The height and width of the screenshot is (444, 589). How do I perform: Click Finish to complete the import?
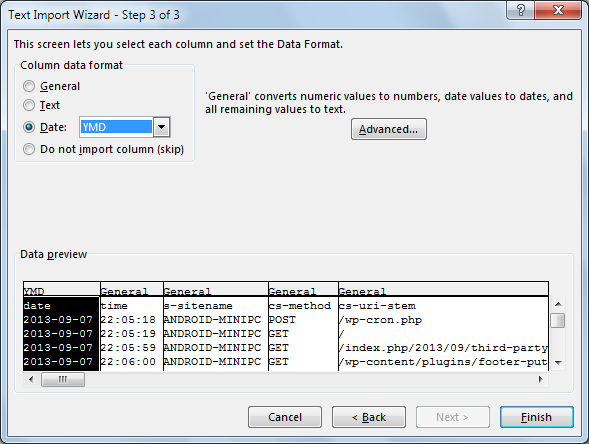point(536,417)
